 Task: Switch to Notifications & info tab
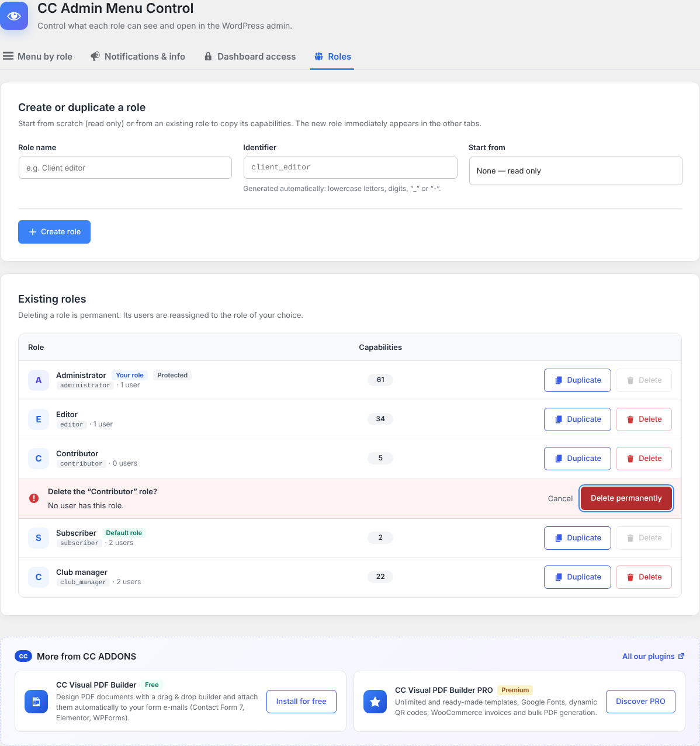pyautogui.click(x=138, y=57)
